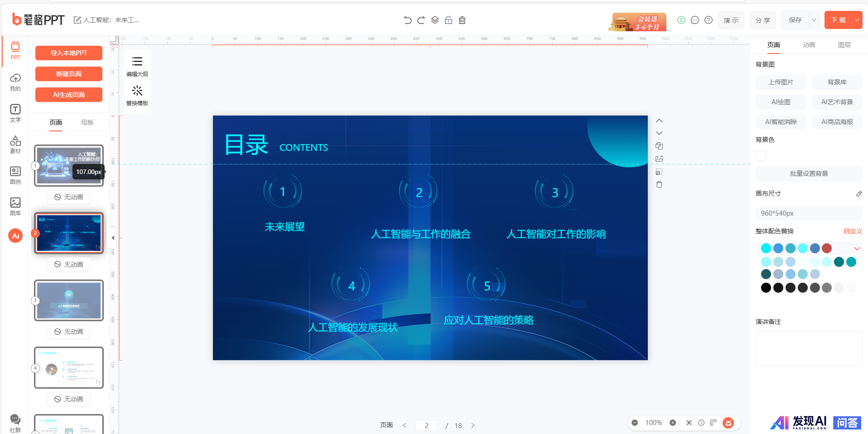Click the undo arrow icon
The image size is (868, 434).
click(408, 20)
